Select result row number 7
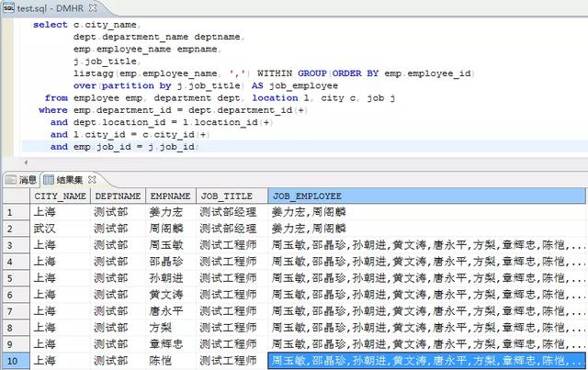 pos(17,311)
